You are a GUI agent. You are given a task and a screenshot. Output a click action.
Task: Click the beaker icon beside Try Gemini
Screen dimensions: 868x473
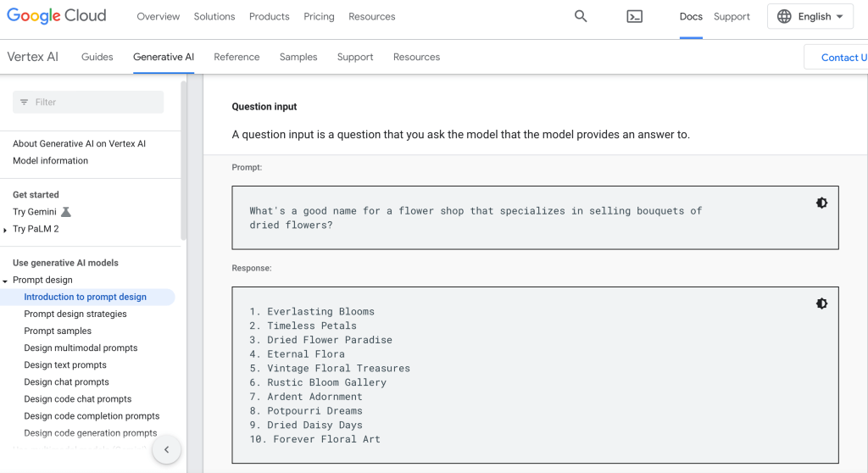[66, 212]
